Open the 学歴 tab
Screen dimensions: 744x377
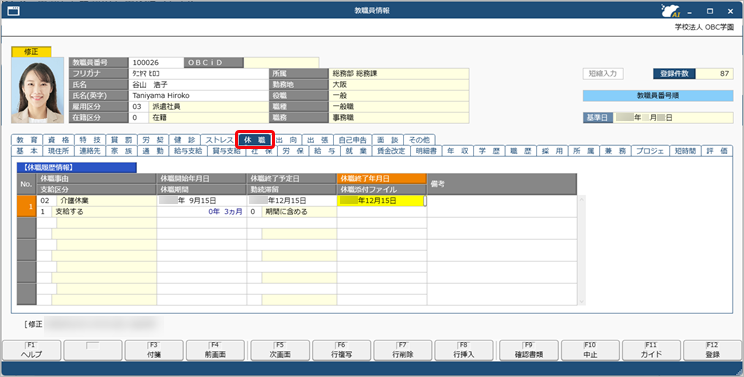coord(489,151)
